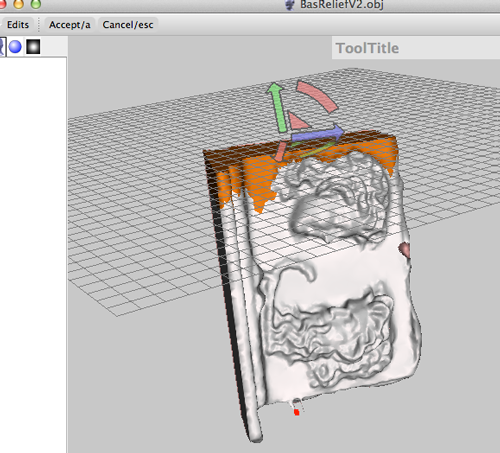Viewport: 500px width, 453px height.
Task: Click the BasReliefV2.obj document icon in the title bar
Action: click(x=290, y=5)
